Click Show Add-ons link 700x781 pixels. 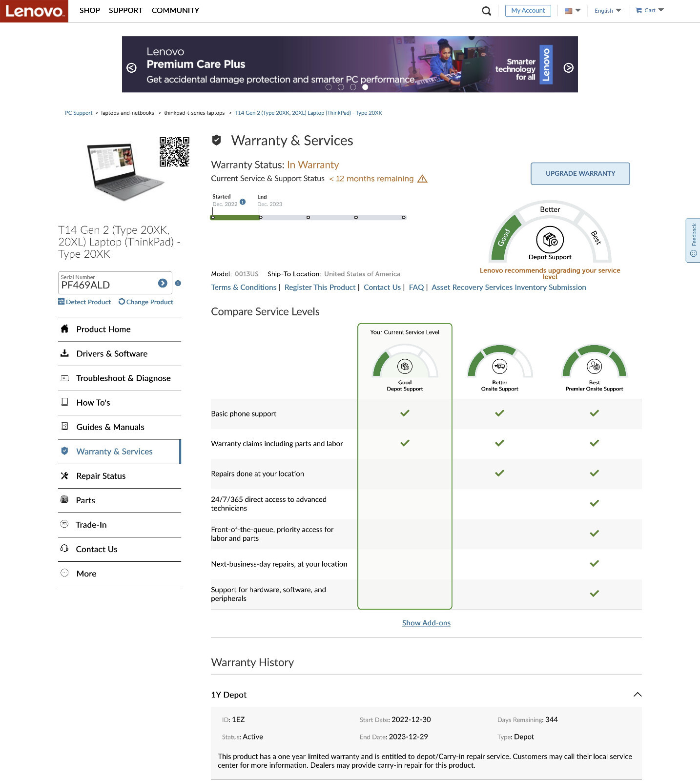[x=426, y=623]
